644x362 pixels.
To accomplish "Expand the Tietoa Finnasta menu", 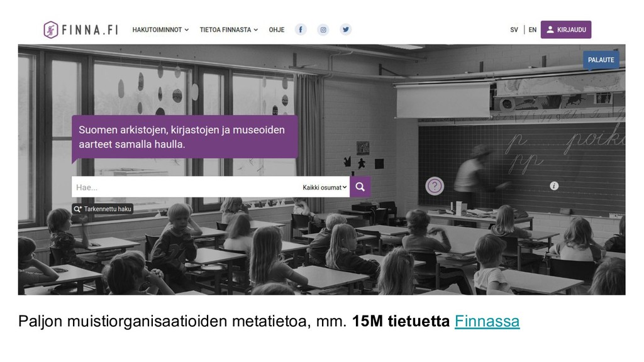I will pyautogui.click(x=229, y=30).
